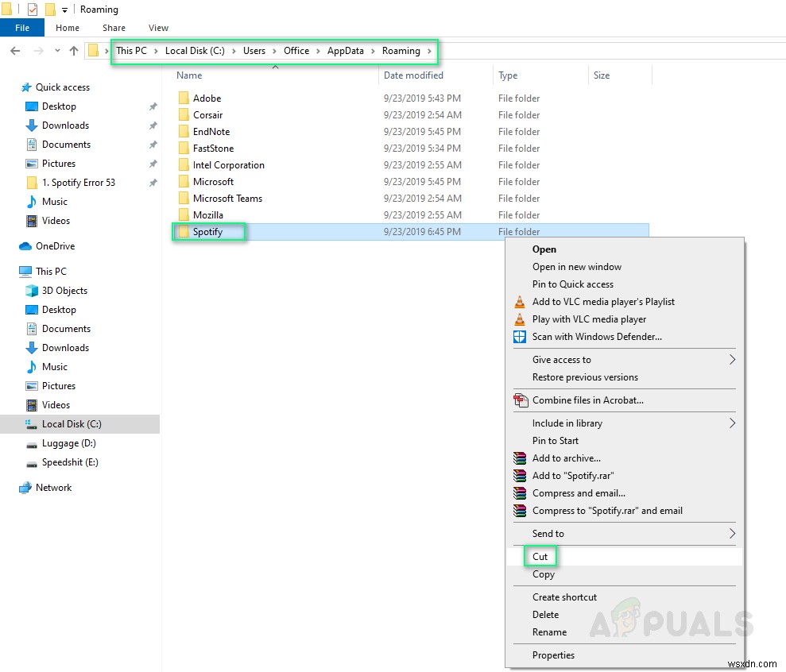The height and width of the screenshot is (672, 786).
Task: Select Cut from the context menu
Action: point(540,556)
